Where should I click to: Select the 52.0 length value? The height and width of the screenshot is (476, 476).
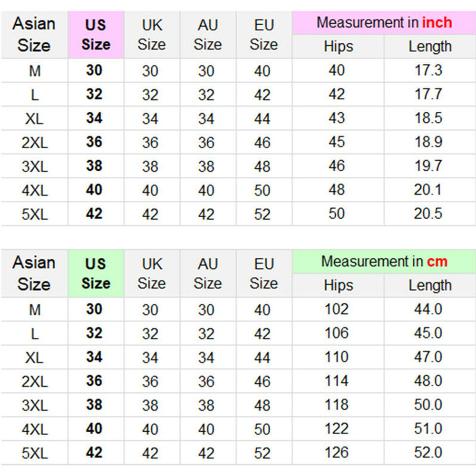click(428, 452)
